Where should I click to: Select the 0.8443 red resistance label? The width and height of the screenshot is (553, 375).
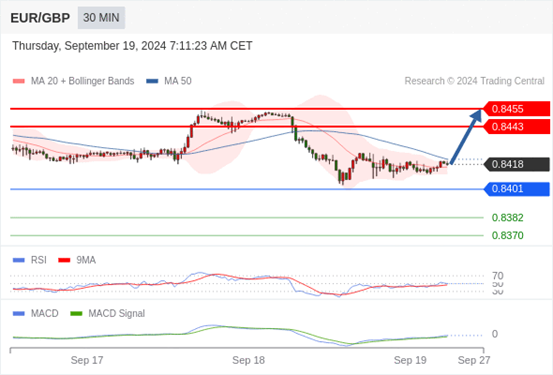click(516, 127)
